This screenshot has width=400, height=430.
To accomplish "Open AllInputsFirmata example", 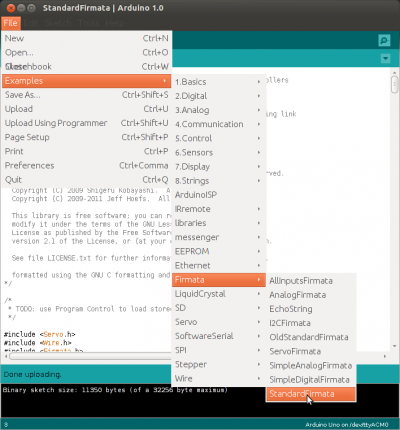I will 311,281.
